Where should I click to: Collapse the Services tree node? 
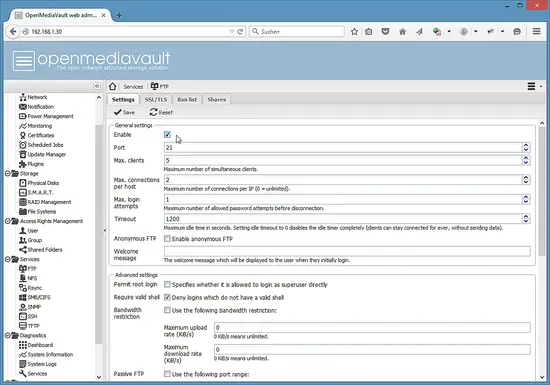(7, 259)
